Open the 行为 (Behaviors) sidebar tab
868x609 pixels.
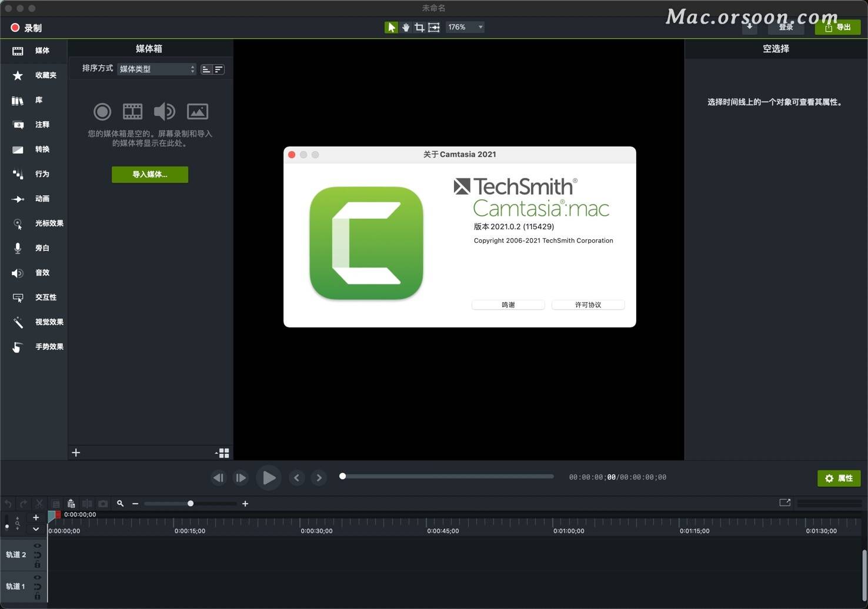pos(34,174)
